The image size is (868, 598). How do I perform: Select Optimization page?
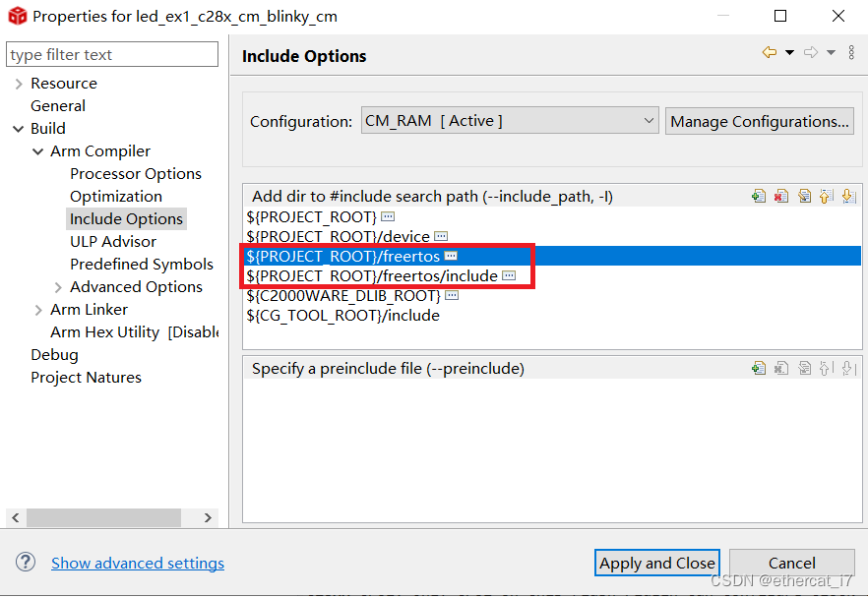(116, 197)
